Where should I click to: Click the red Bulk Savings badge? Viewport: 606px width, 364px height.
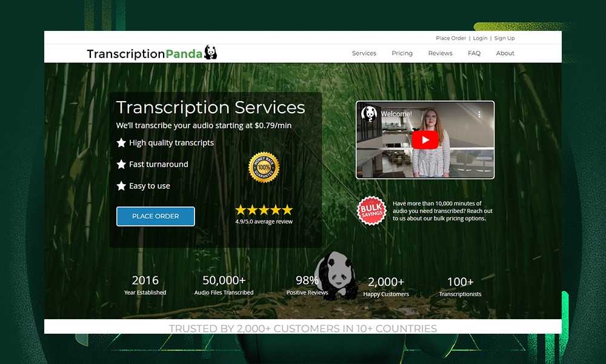pos(371,211)
